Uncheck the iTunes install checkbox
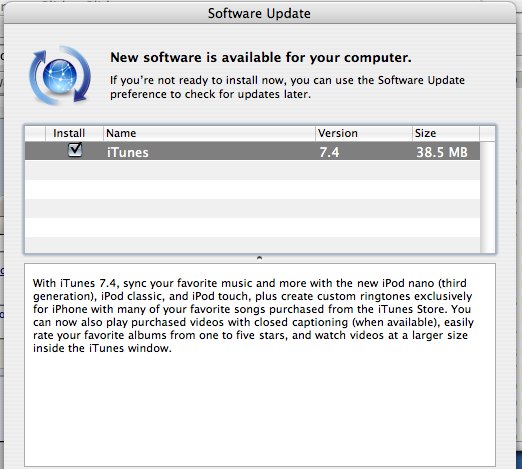522x469 pixels. (x=75, y=150)
